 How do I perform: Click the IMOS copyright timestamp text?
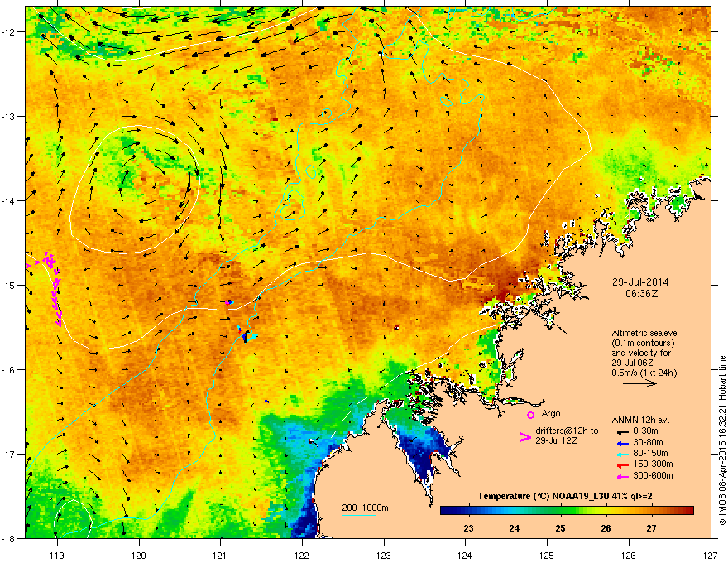coord(722,440)
